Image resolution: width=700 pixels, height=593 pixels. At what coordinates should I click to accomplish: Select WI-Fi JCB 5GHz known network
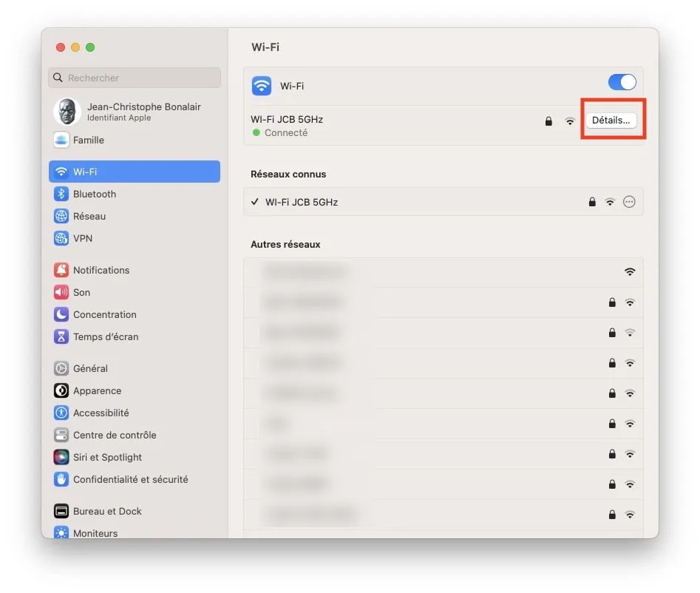444,202
